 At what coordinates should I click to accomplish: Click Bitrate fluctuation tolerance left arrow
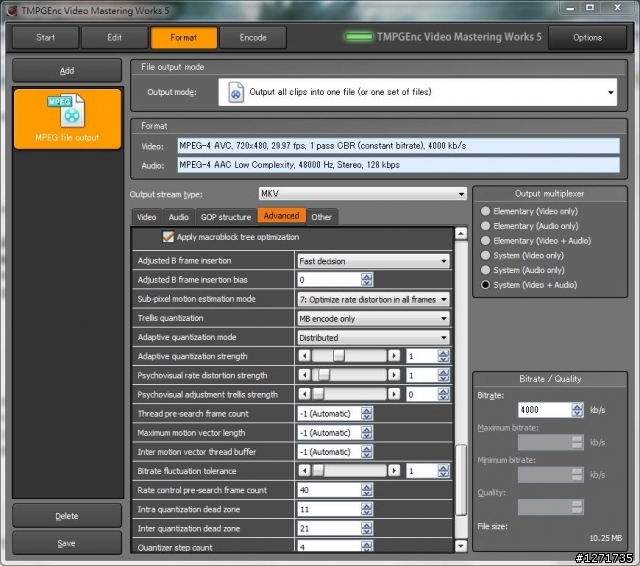coord(304,471)
